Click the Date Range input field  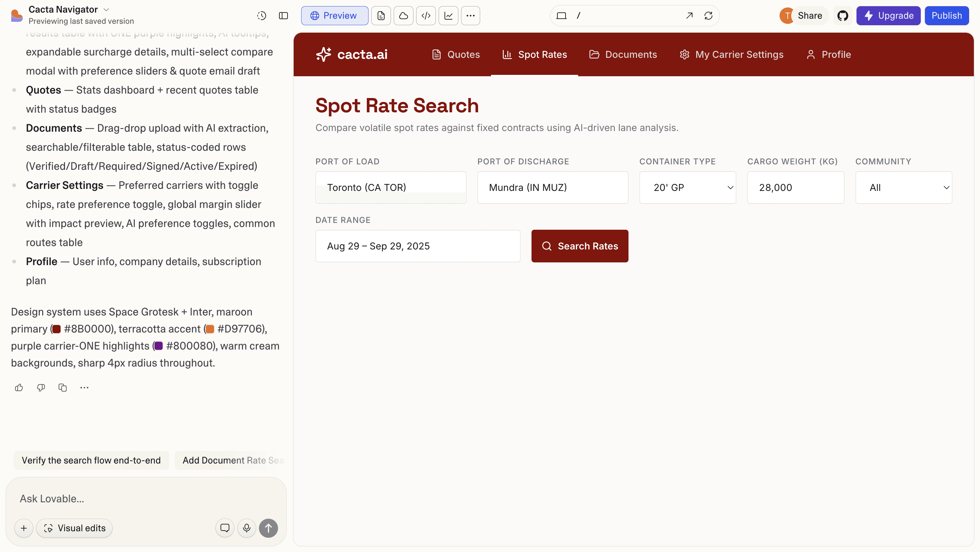(417, 246)
